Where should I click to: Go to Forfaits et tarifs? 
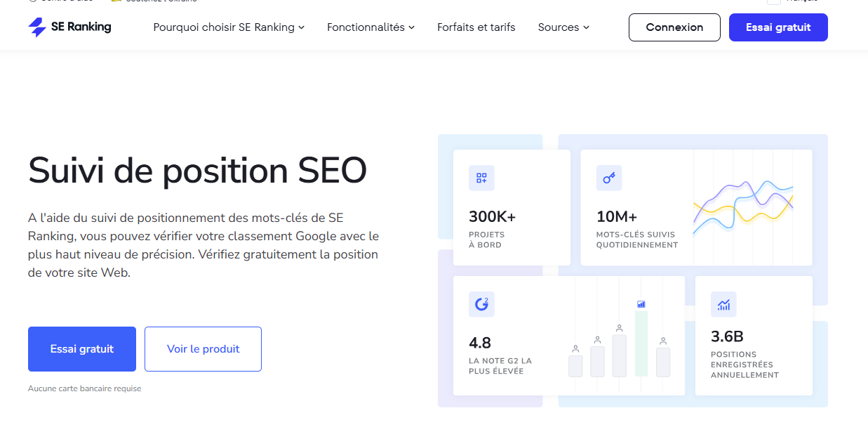(476, 27)
